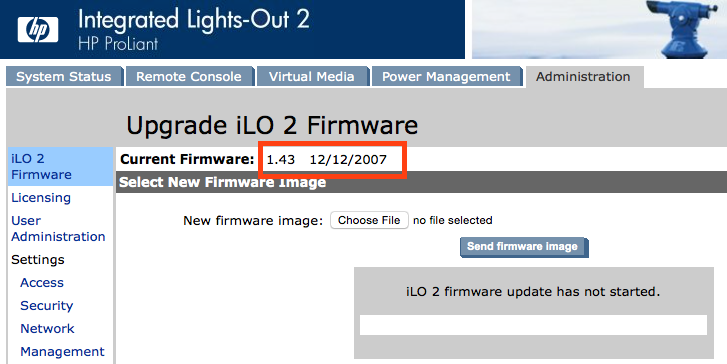Open the System Status tab
This screenshot has height=364, width=727.
click(64, 77)
